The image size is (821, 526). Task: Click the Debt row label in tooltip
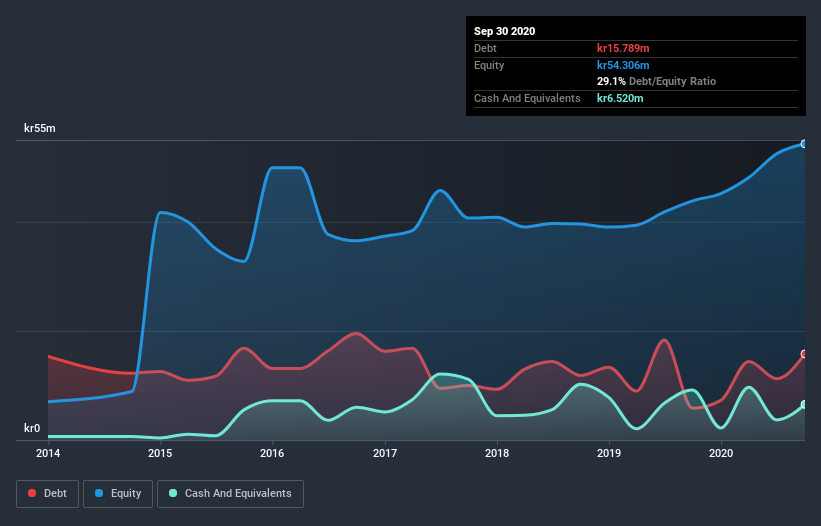[x=485, y=48]
